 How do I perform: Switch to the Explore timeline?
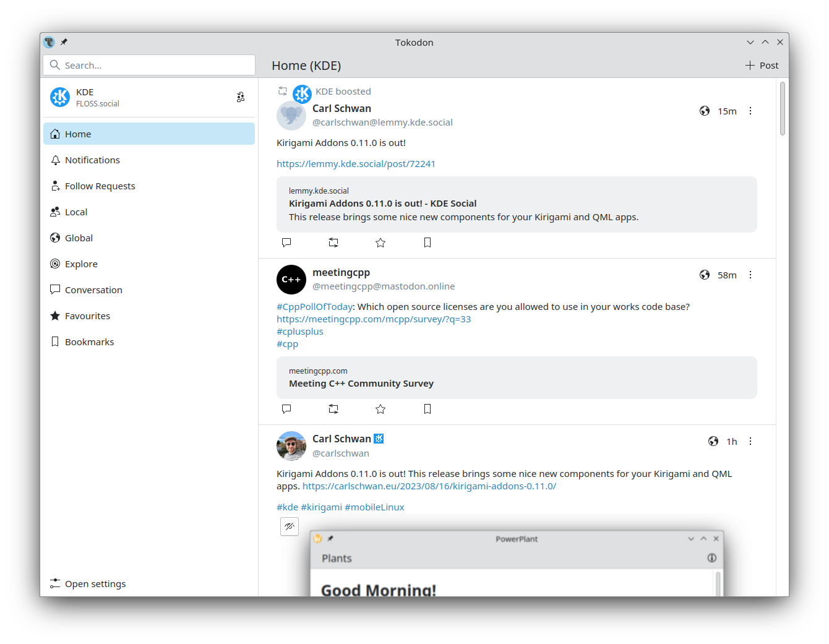coord(81,264)
